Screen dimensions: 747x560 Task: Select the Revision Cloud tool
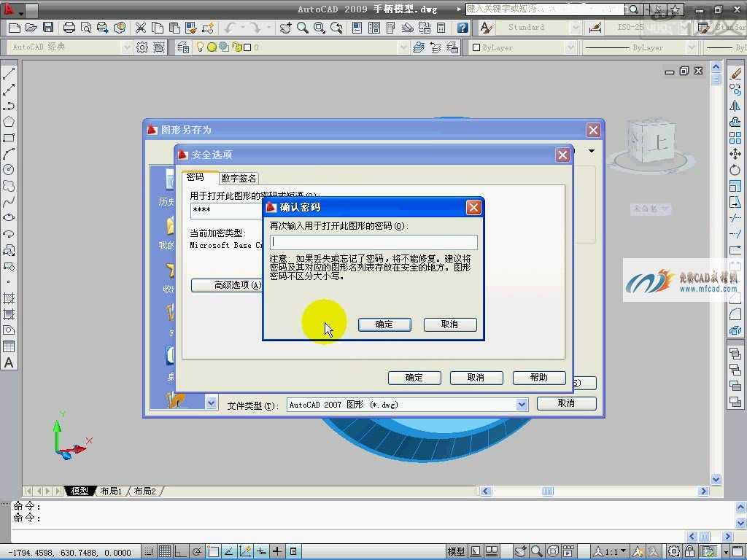9,186
